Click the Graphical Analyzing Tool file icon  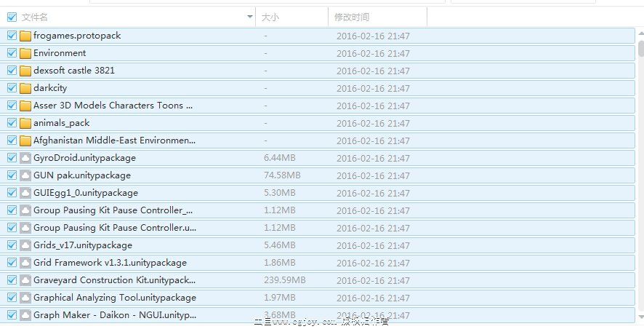(25, 298)
